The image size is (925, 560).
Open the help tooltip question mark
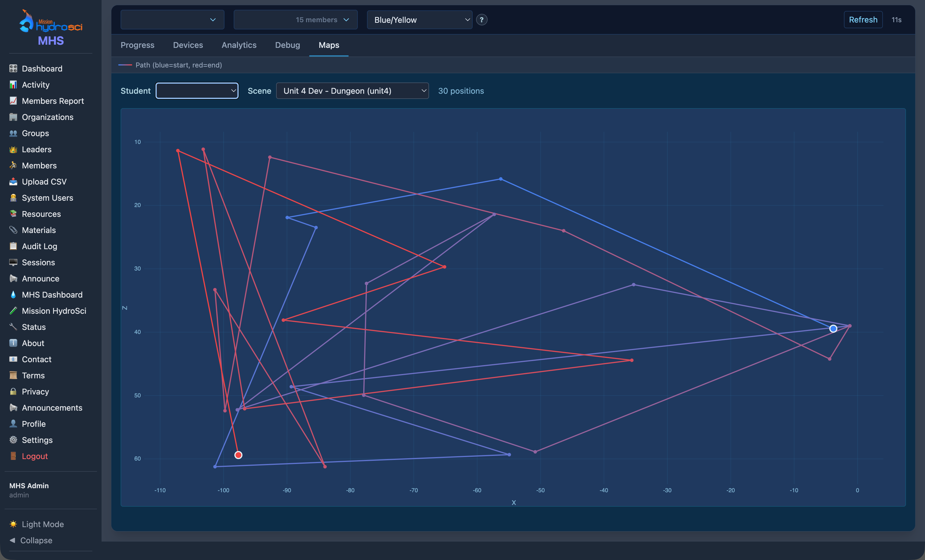point(482,20)
